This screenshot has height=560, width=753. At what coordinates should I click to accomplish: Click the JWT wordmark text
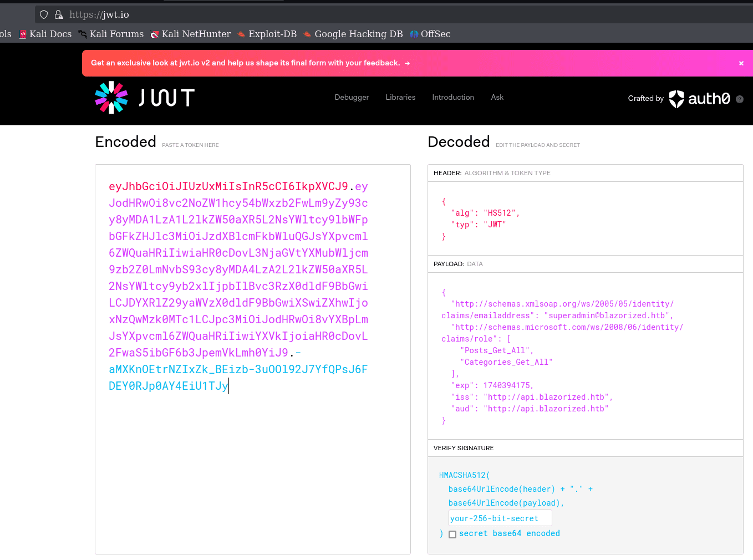point(166,98)
